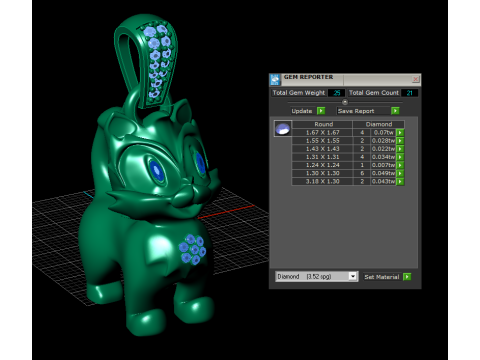
Task: Click the flower gem cluster on cat's chest
Action: [192, 249]
